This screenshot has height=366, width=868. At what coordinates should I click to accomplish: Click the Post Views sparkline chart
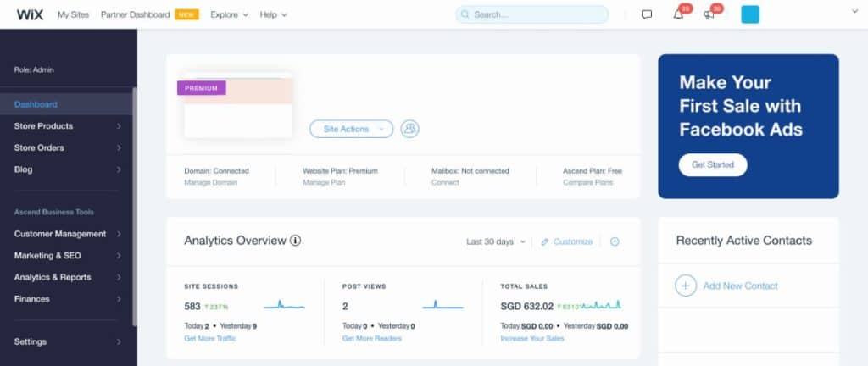tap(442, 305)
